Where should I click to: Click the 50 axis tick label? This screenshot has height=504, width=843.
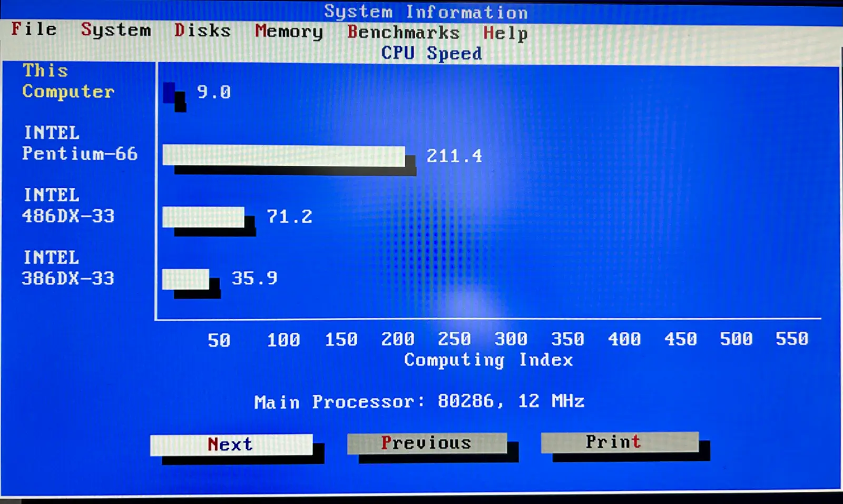(219, 340)
